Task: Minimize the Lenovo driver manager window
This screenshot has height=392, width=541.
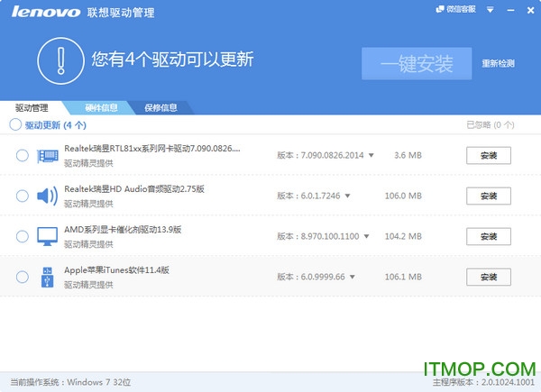Action: 510,10
